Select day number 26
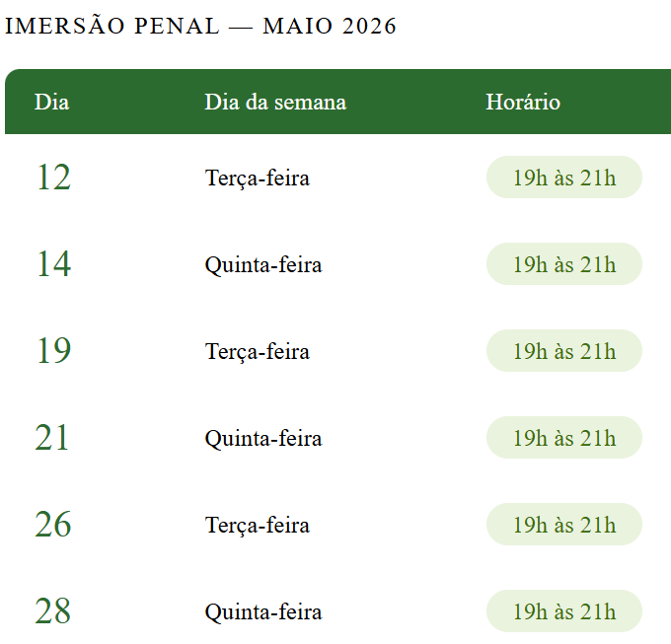The width and height of the screenshot is (671, 644). [x=53, y=525]
